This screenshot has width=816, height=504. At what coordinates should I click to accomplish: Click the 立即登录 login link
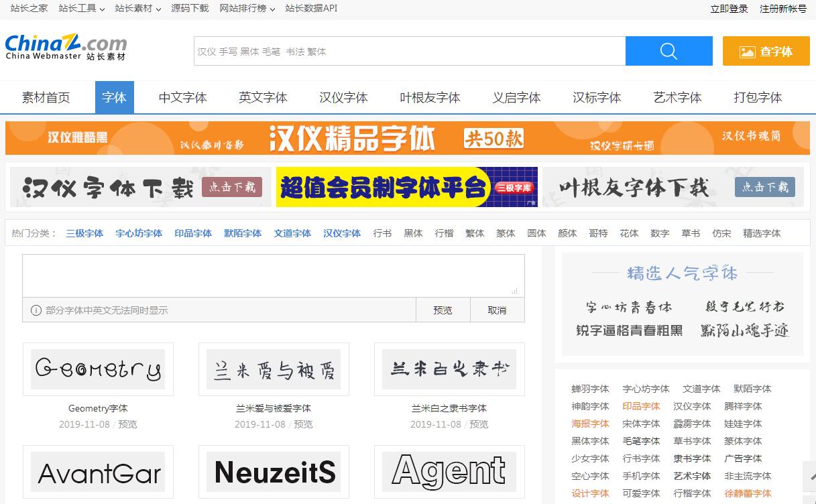click(x=729, y=9)
